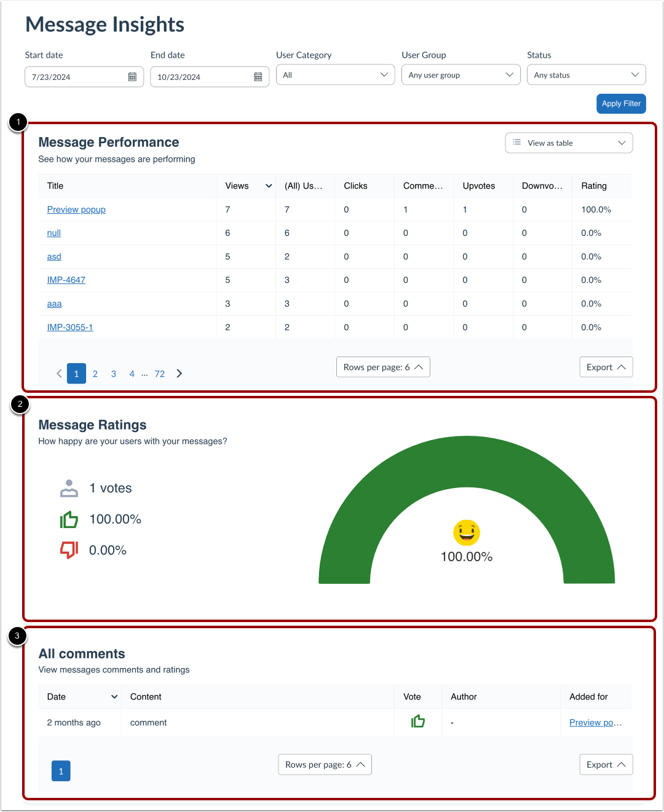The height and width of the screenshot is (812, 664).
Task: Click the thumbs-down icon beside 0.00%
Action: (x=69, y=550)
